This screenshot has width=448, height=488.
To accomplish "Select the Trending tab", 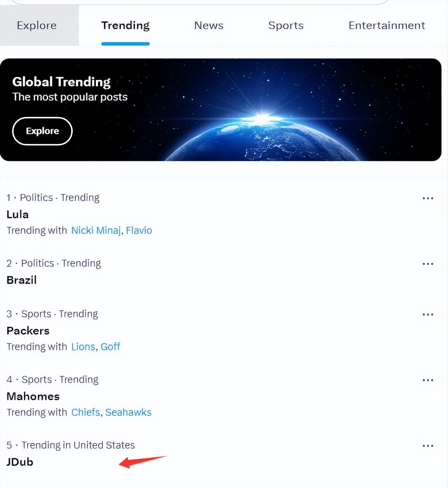I will point(125,25).
